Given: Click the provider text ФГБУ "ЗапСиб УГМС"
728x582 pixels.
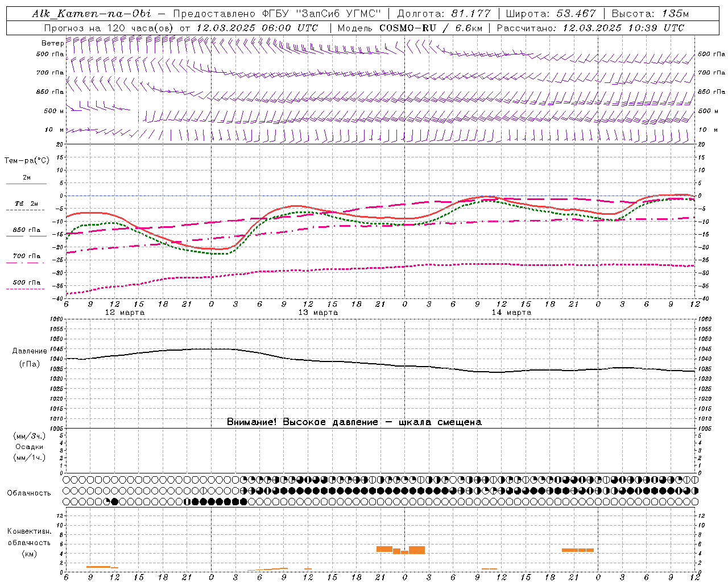Looking at the screenshot, I should pyautogui.click(x=322, y=14).
